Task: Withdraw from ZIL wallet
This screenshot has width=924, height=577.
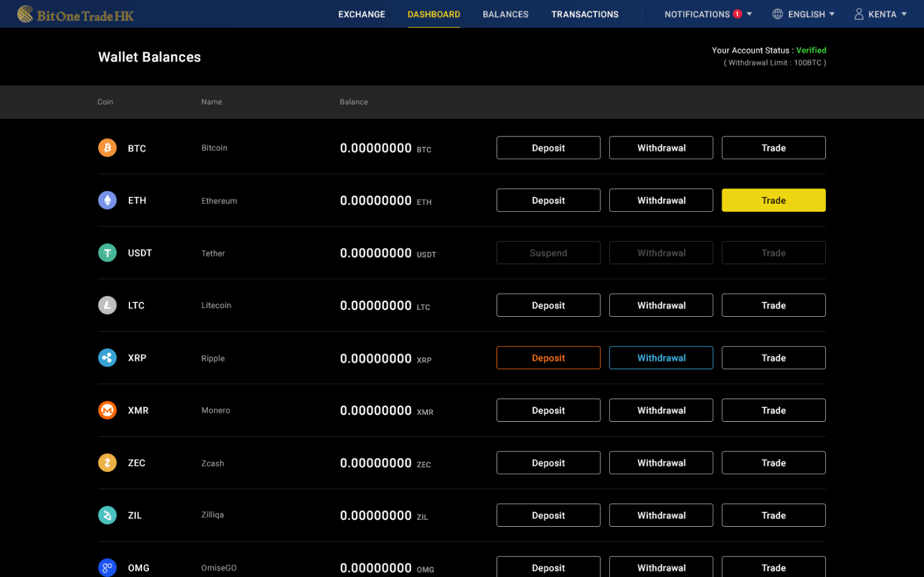Action: [x=661, y=515]
